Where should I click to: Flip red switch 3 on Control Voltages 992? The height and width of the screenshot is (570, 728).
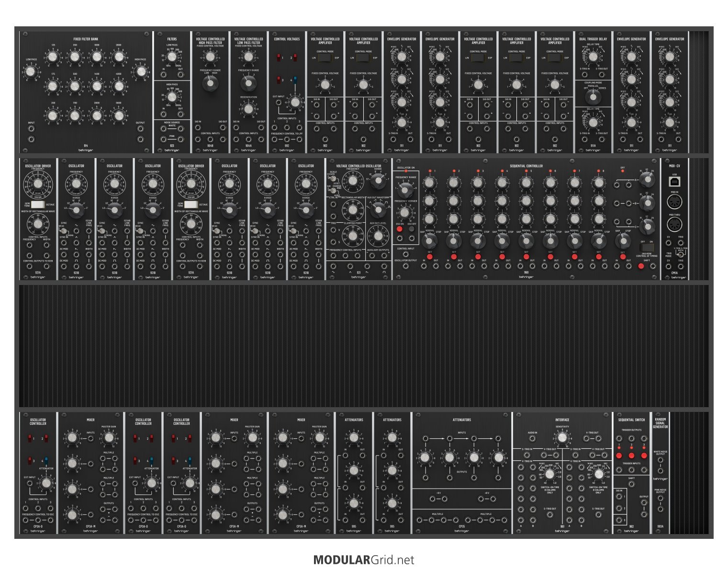click(x=279, y=80)
